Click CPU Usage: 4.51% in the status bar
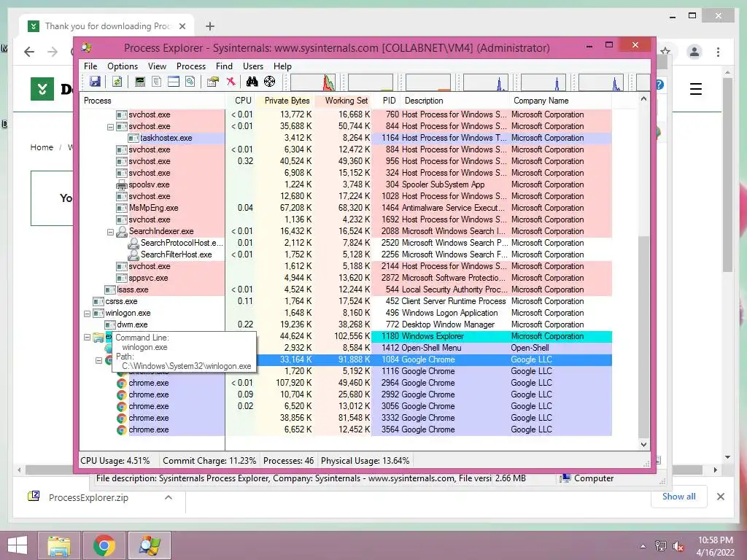This screenshot has height=560, width=747. click(x=115, y=461)
